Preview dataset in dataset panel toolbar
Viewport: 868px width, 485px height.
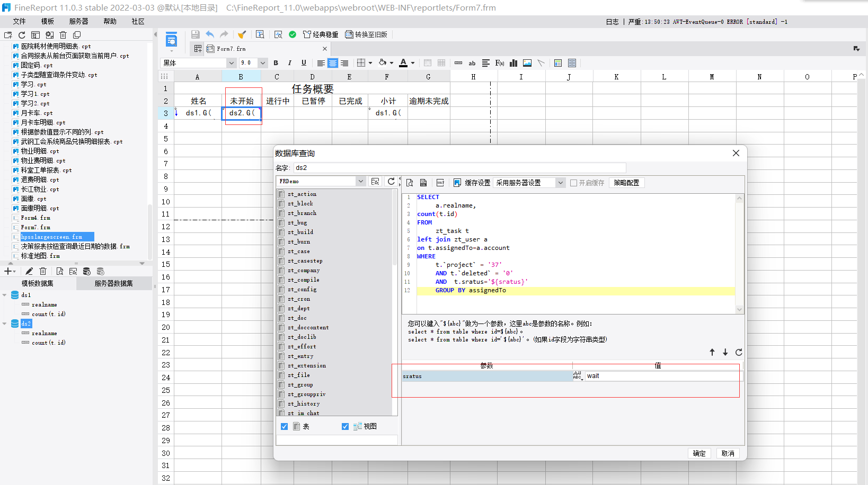click(x=60, y=271)
